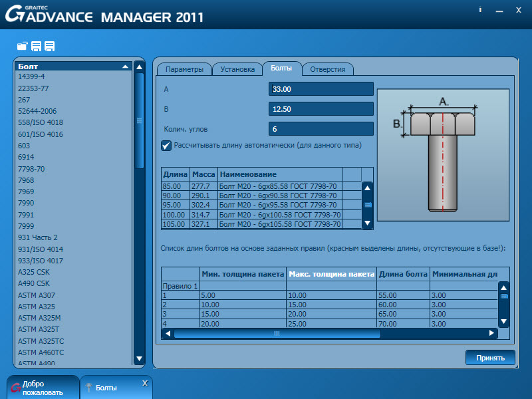Click the input field for value A

pos(321,89)
